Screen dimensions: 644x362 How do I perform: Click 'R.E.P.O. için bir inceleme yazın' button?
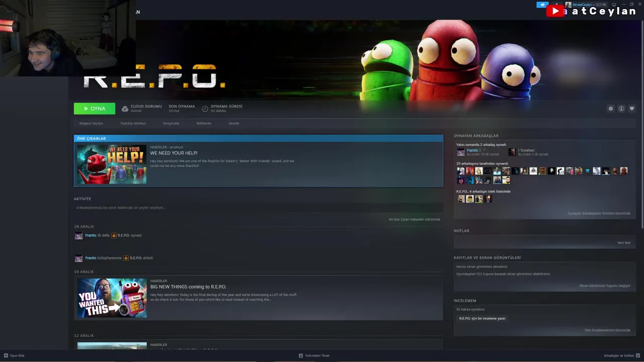pyautogui.click(x=482, y=318)
